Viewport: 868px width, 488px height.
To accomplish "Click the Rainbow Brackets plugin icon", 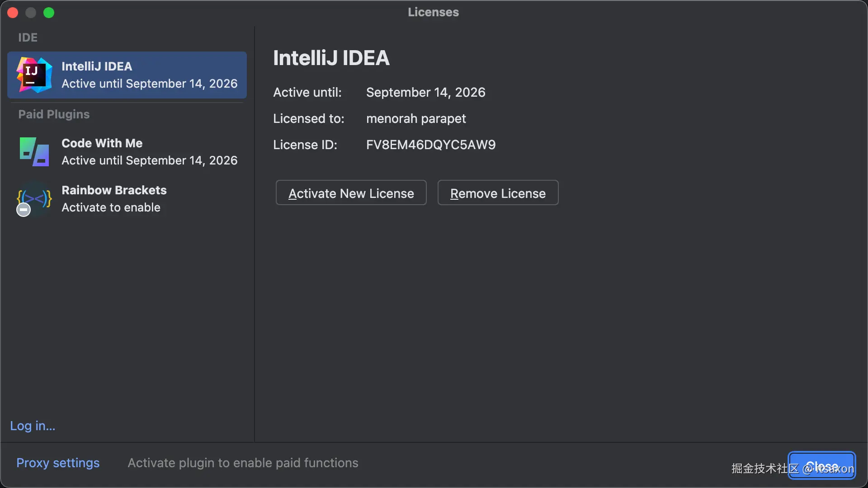I will click(34, 198).
